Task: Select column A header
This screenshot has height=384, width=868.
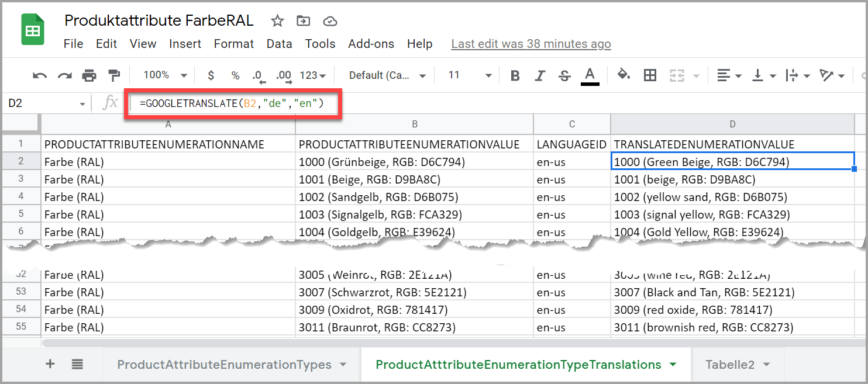Action: [x=168, y=124]
